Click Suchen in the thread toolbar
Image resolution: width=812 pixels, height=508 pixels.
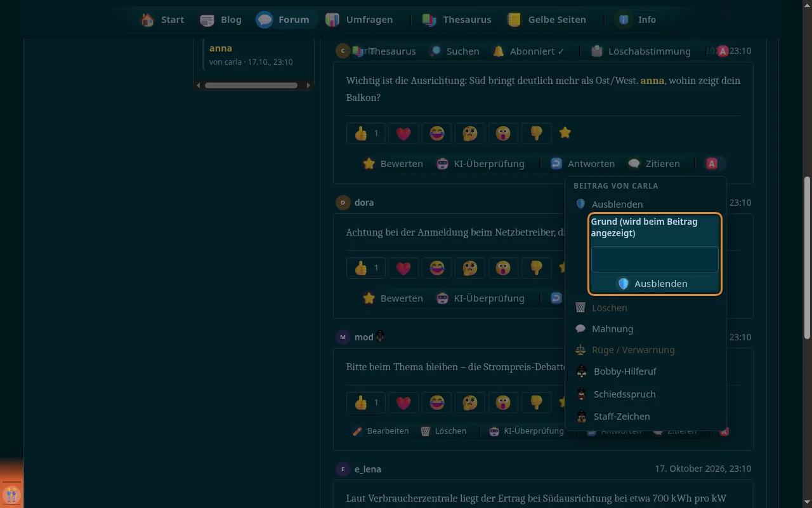pos(454,51)
